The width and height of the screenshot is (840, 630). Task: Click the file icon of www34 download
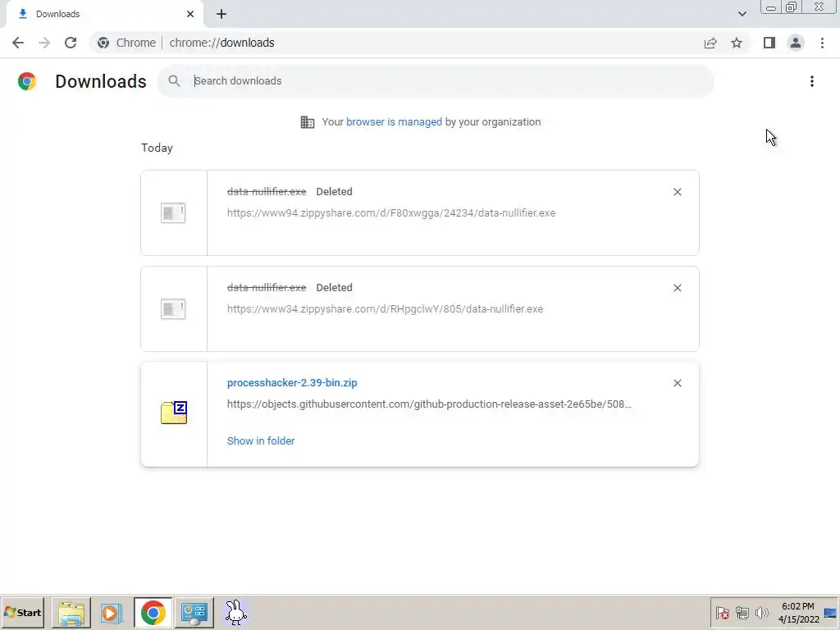(173, 308)
